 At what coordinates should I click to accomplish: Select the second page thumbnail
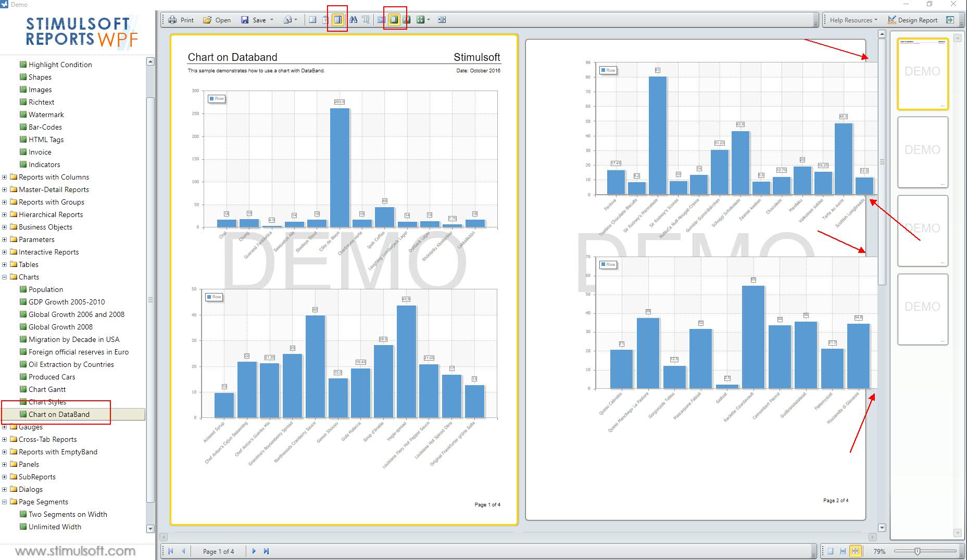[x=923, y=152]
